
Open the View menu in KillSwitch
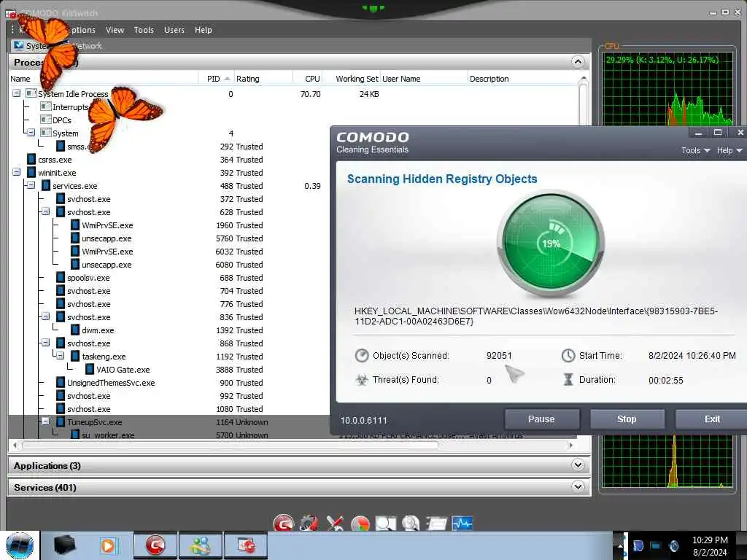point(115,30)
